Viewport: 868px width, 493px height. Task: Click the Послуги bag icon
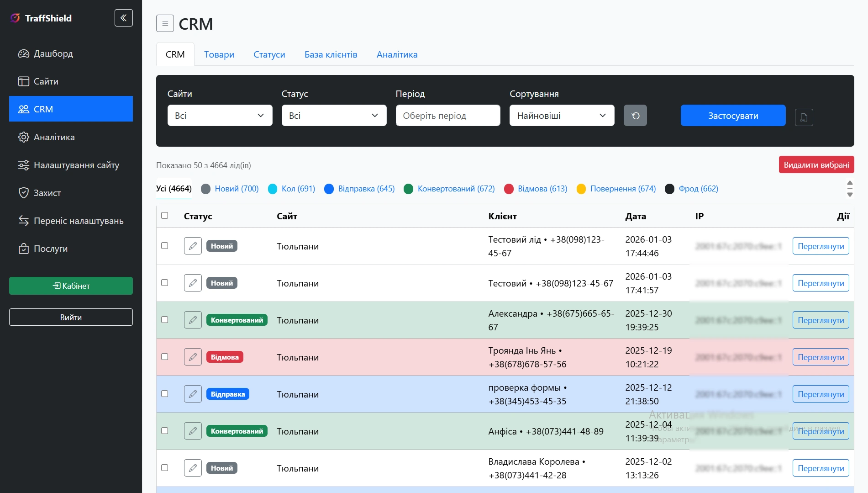coord(24,249)
